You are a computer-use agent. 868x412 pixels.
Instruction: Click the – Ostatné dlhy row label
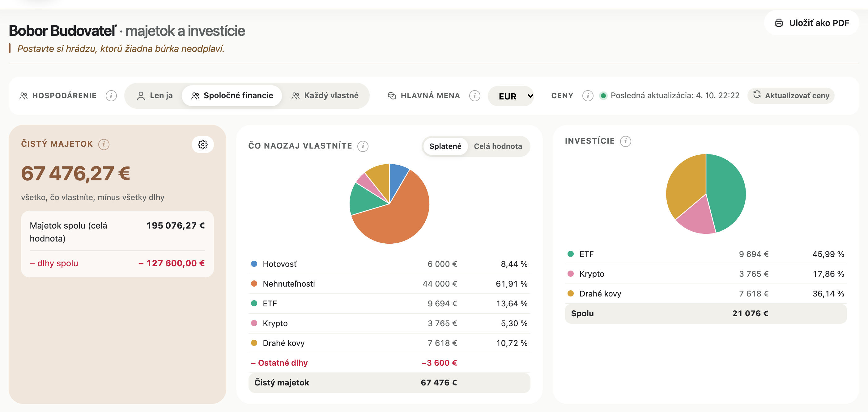(x=279, y=363)
